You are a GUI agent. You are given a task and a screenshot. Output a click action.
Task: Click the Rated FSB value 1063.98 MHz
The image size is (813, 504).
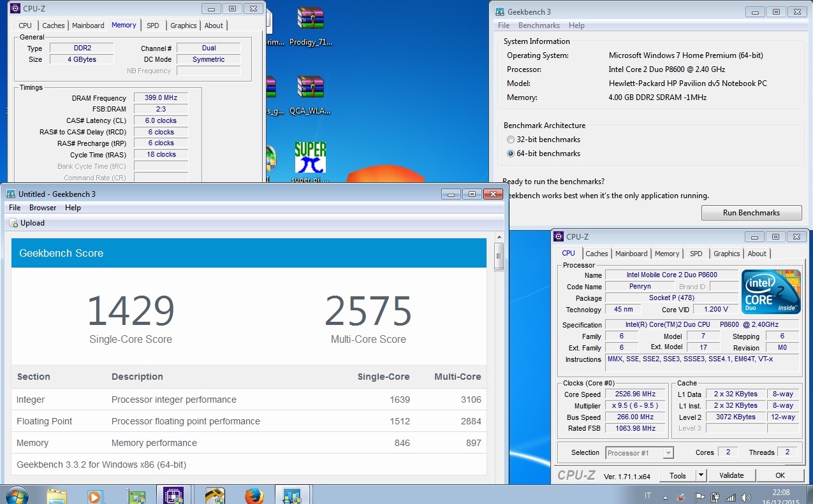(x=635, y=428)
